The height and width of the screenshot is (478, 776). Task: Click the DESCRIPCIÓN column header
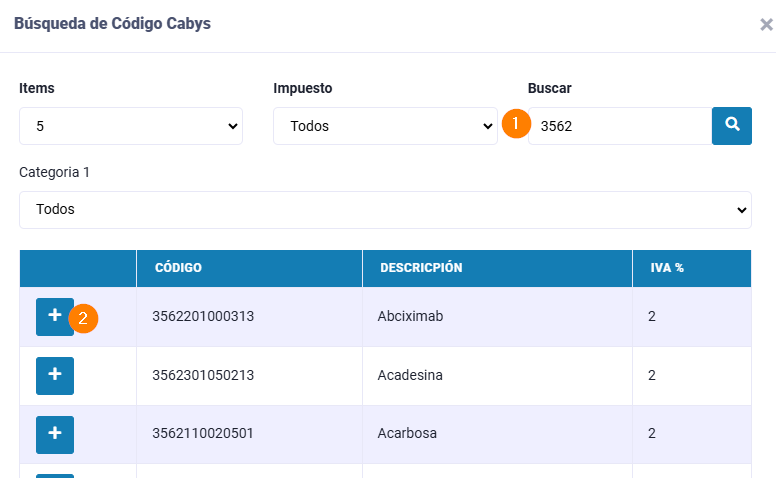coord(496,268)
